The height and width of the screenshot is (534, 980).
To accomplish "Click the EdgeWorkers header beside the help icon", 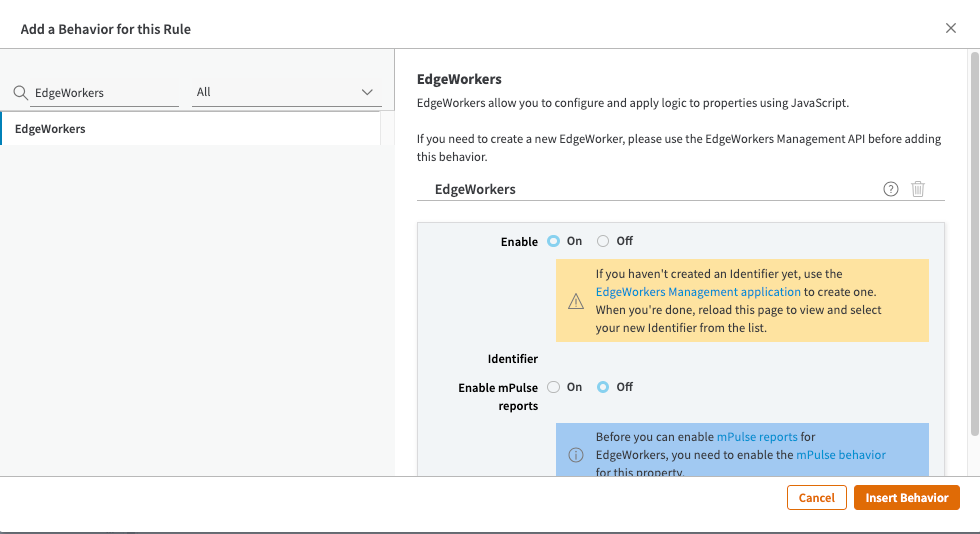I will pyautogui.click(x=475, y=189).
